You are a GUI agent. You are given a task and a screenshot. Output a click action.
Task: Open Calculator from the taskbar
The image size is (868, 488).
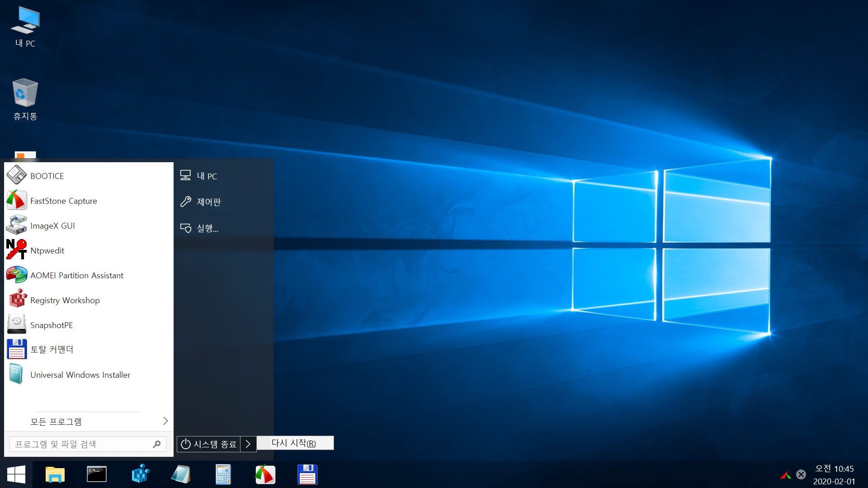tap(223, 474)
